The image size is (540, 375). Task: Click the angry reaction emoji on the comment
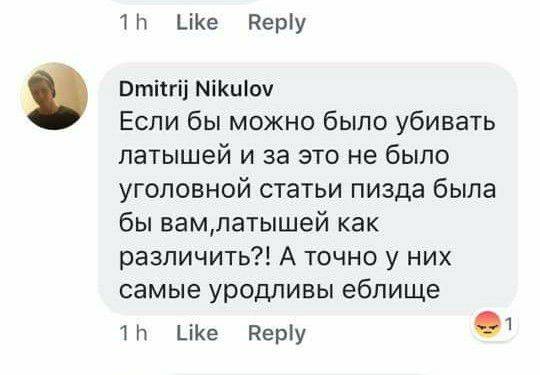488,324
